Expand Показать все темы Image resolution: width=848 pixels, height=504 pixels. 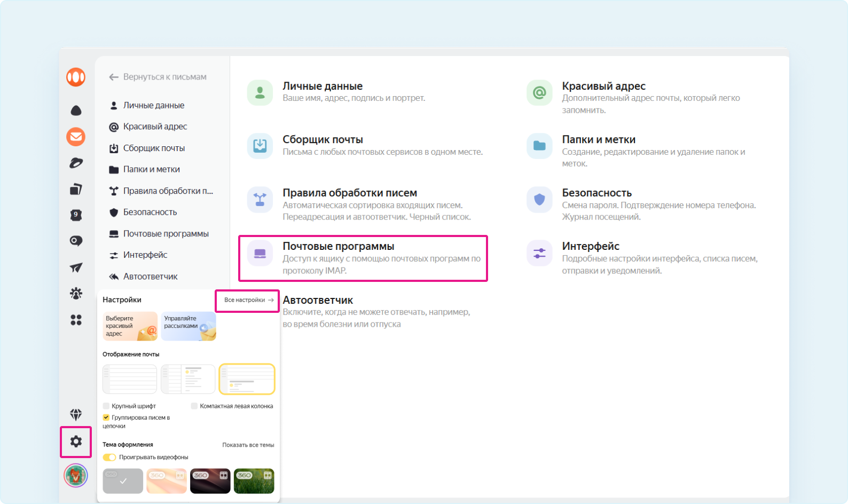click(248, 445)
